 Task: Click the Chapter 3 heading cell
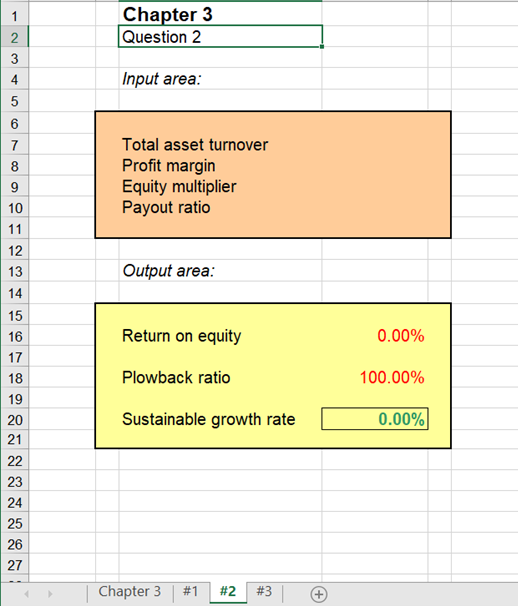[220, 15]
